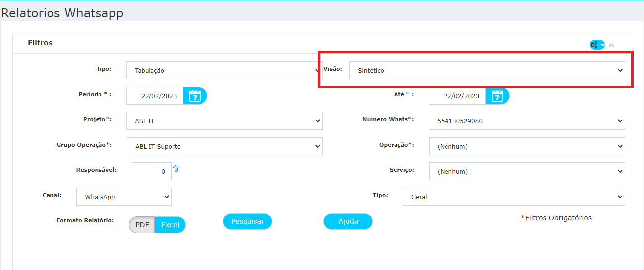Viewport: 644px width, 270px height.
Task: Click the Até date input field
Action: 457,96
